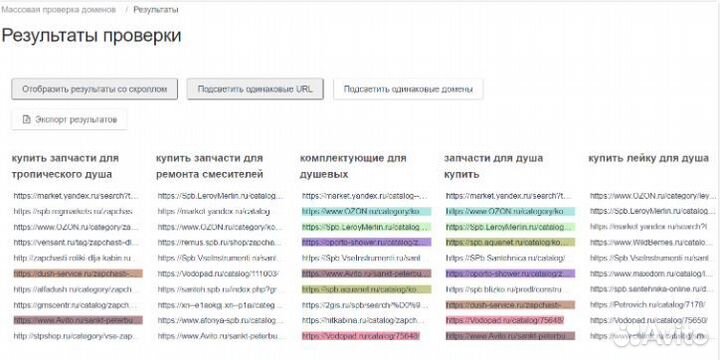720x360 pixels.
Task: Click 'Отобразить результаты со скроллом' button
Action: click(x=95, y=89)
